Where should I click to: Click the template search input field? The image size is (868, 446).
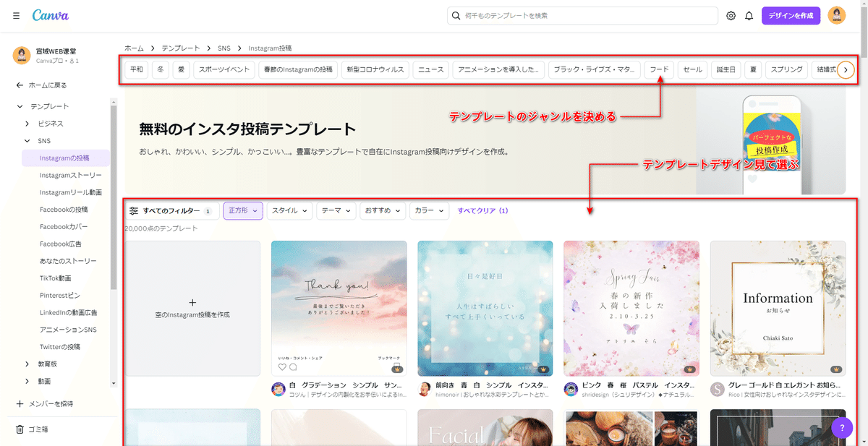[x=582, y=15]
